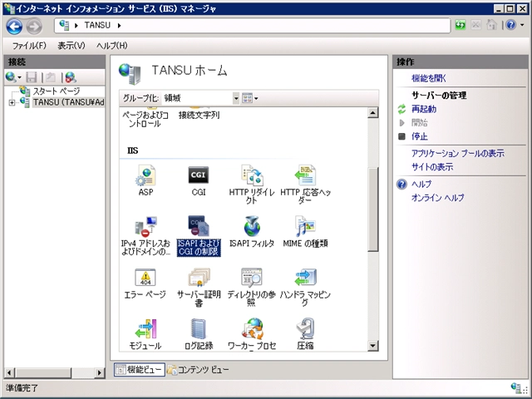The height and width of the screenshot is (399, 532).
Task: Open the CGI feature icon
Action: 199,180
